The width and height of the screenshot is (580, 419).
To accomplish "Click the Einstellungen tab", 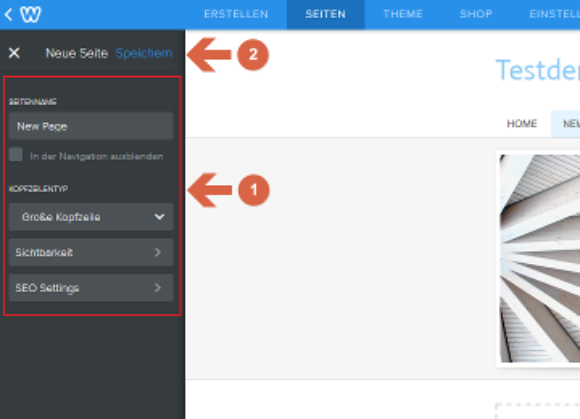I will click(x=554, y=14).
